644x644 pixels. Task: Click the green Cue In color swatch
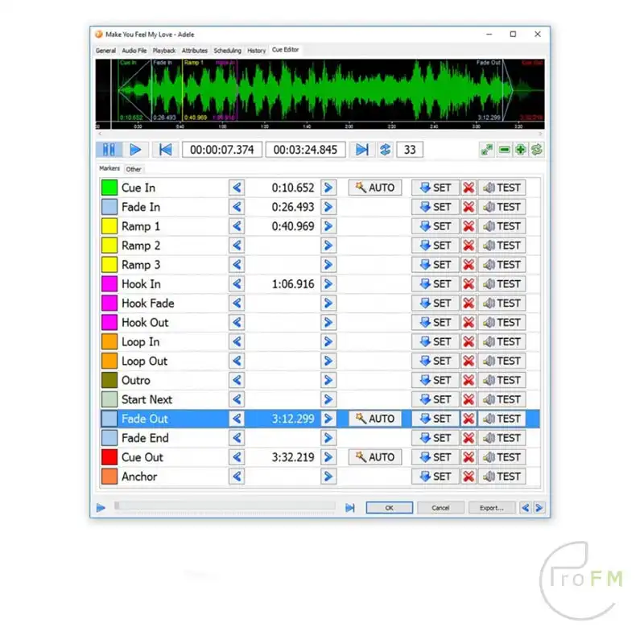[109, 188]
